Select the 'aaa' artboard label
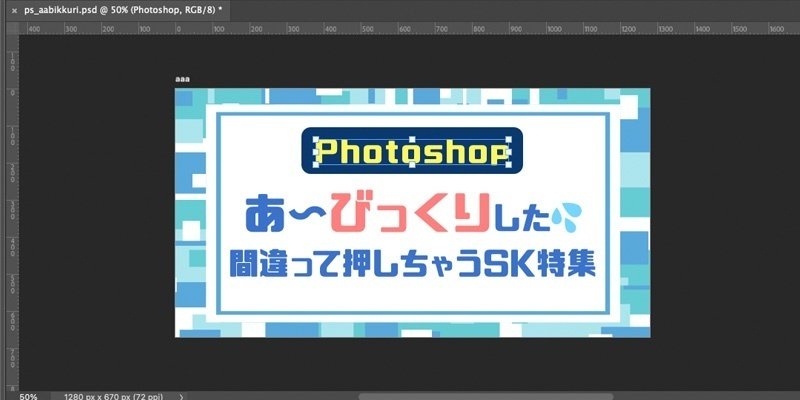This screenshot has width=800, height=400. [x=182, y=79]
